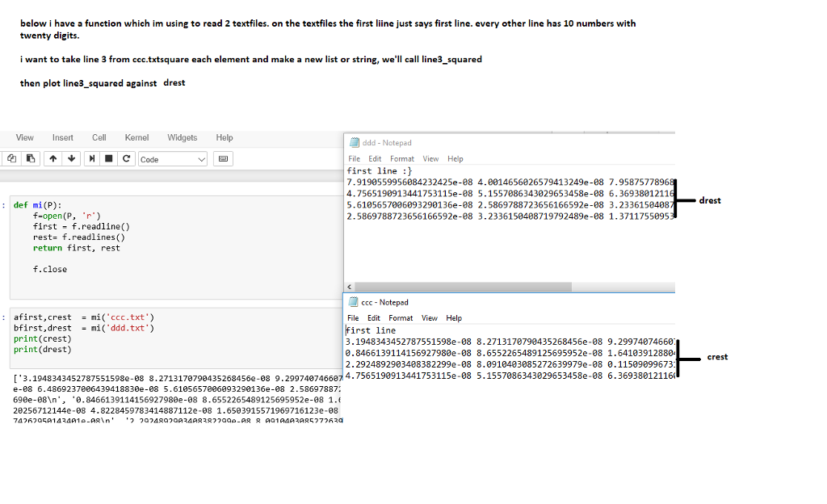This screenshot has width=827, height=504.
Task: Open the View menu in ddd Notepad
Action: (x=430, y=158)
